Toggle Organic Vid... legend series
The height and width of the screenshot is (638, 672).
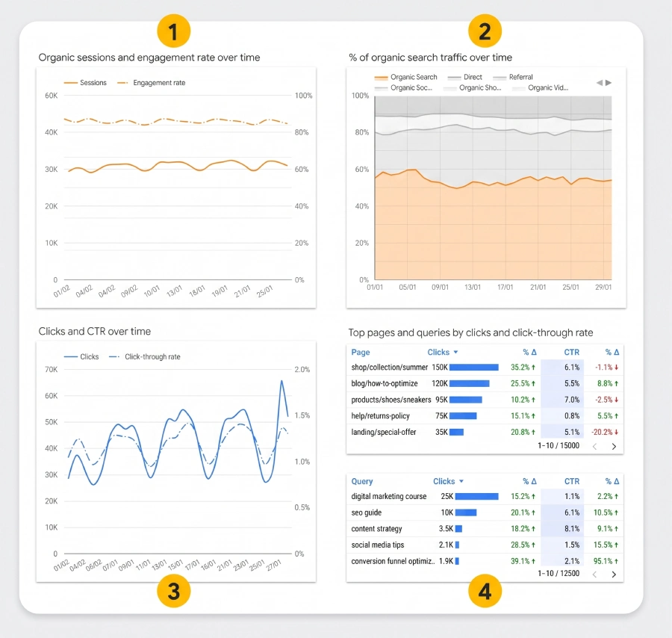point(541,88)
